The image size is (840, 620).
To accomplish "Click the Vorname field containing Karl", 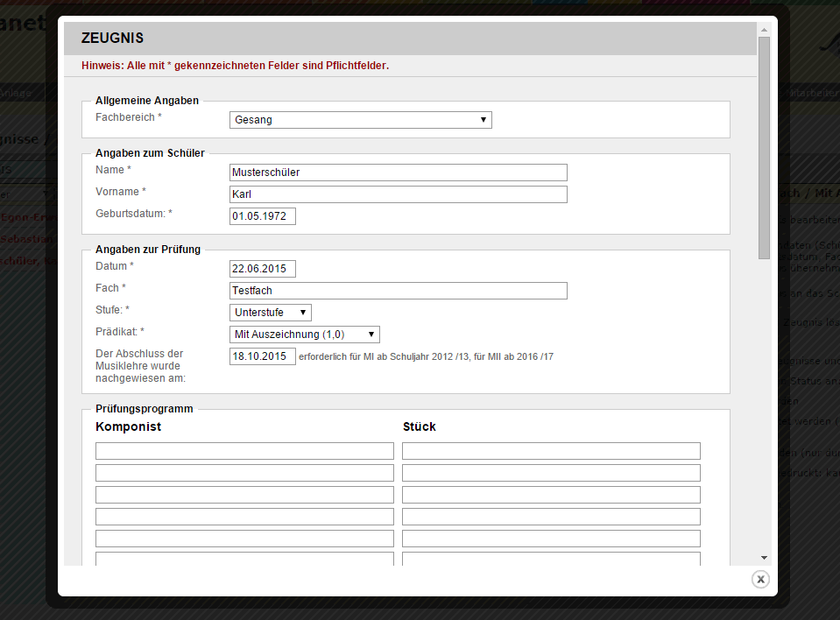I will click(x=398, y=194).
